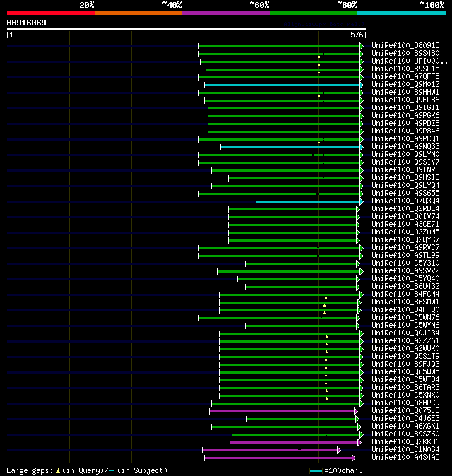Click UniRef100_B6SMW1 label
This screenshot has width=452, height=476.
click(x=405, y=302)
